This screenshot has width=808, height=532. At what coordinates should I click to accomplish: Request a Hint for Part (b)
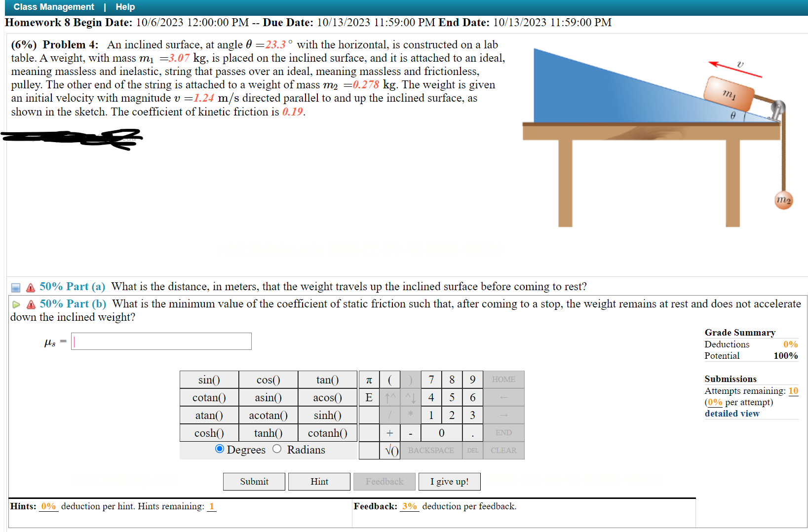coord(319,481)
